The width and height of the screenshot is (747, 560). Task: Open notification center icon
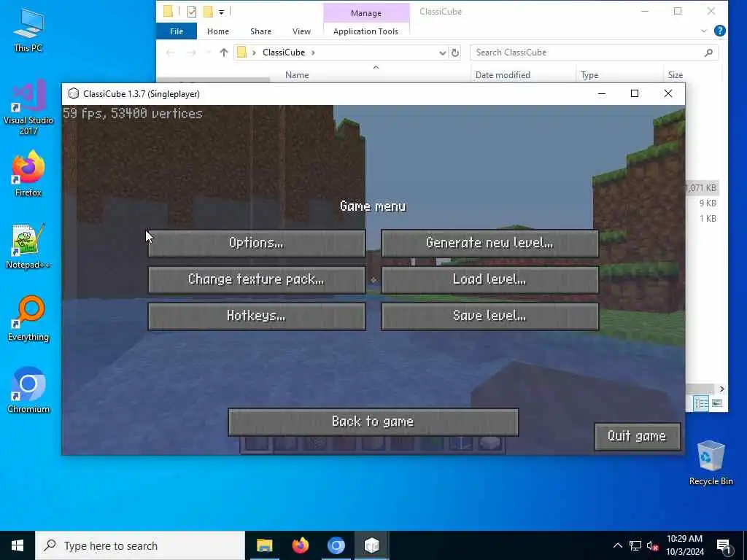coord(724,545)
